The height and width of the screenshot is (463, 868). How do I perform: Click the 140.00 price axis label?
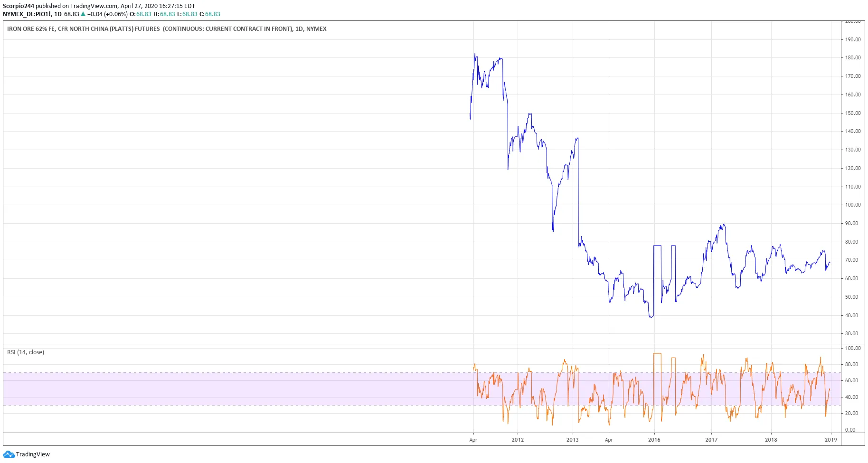click(853, 131)
